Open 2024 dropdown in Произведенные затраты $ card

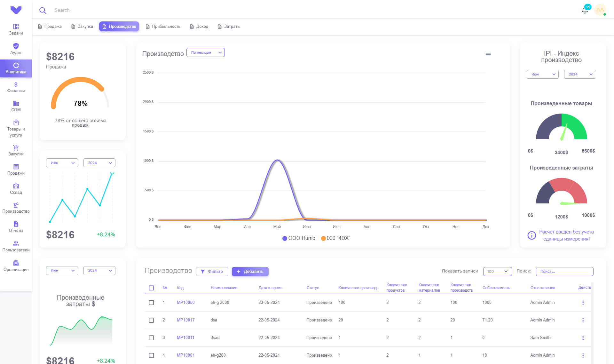coord(99,271)
